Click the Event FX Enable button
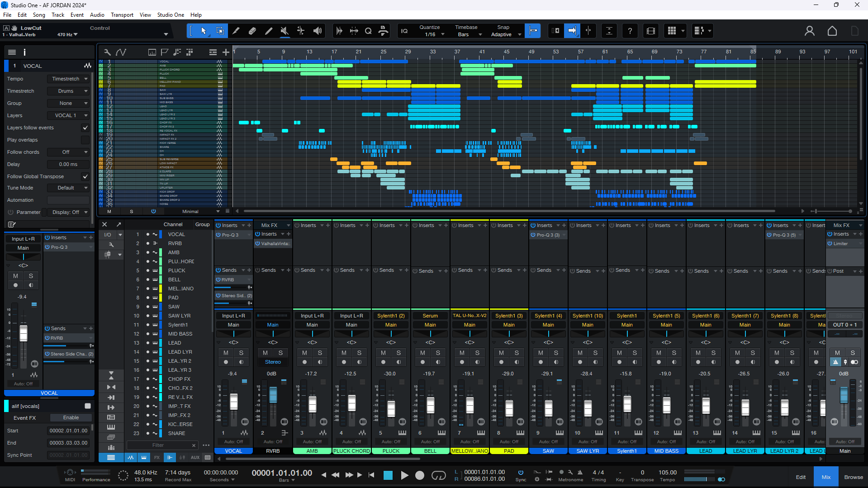 (x=71, y=417)
